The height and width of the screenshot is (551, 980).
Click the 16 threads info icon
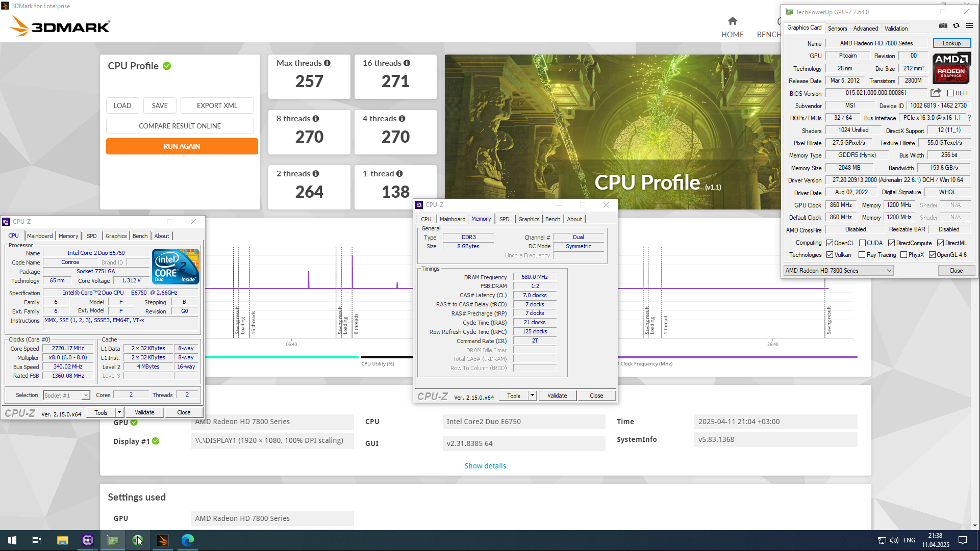[407, 63]
